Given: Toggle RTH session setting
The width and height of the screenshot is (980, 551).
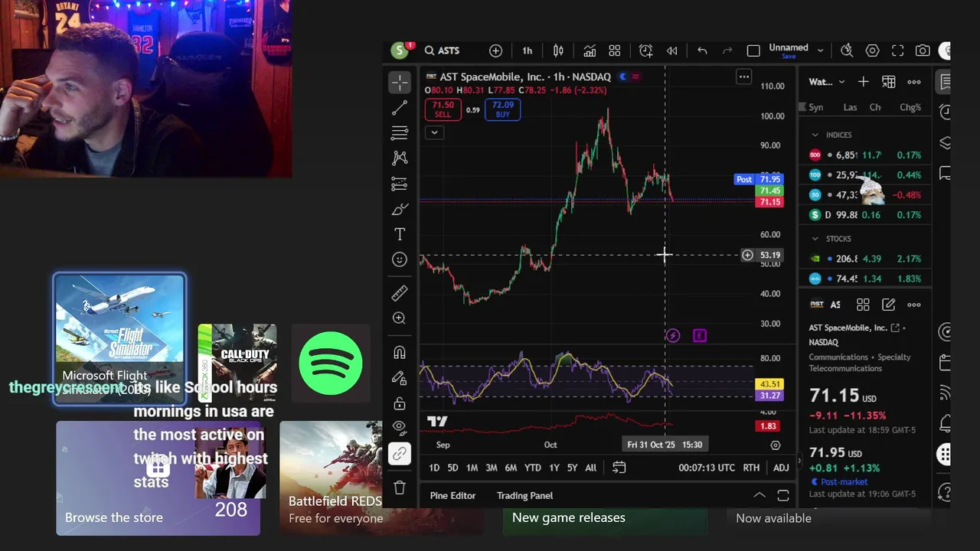Looking at the screenshot, I should (751, 468).
